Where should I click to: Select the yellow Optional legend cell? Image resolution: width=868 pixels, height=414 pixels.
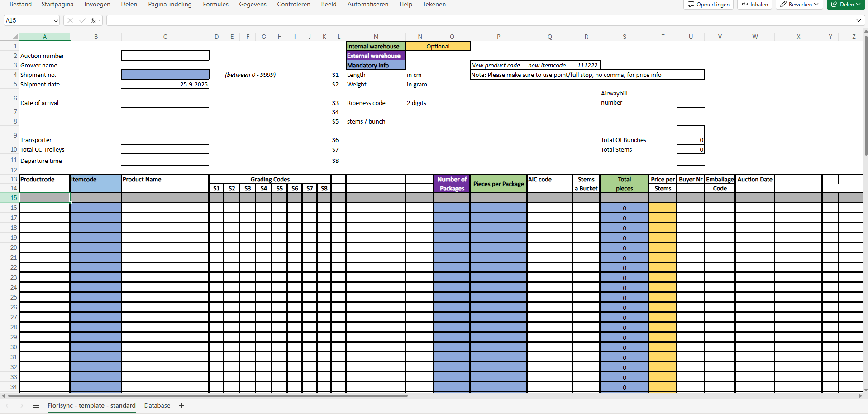tap(438, 46)
